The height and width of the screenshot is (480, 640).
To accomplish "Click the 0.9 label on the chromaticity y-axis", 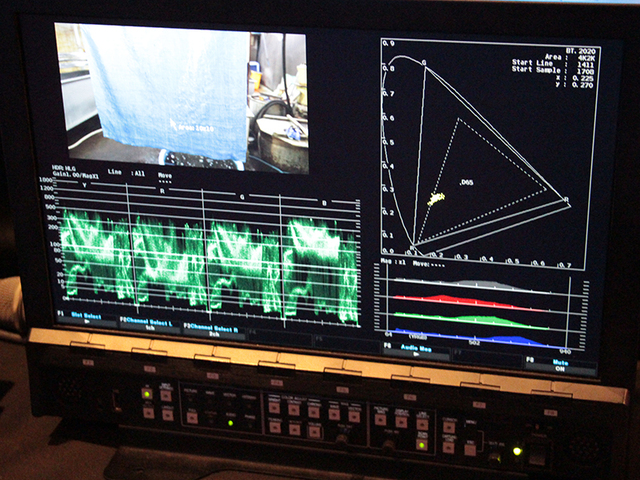I will [x=388, y=43].
